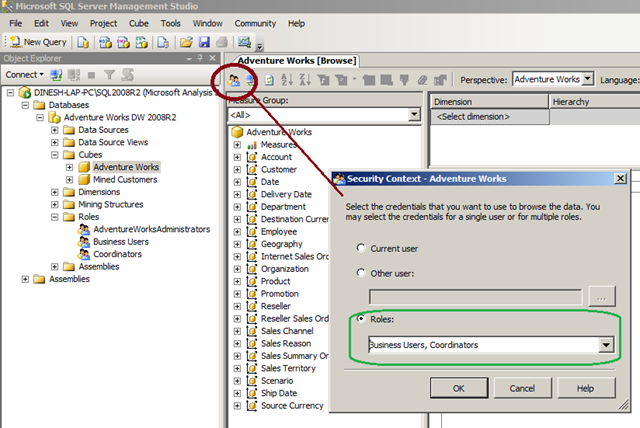Viewport: 640px width, 428px height.
Task: Open the Perspective dropdown list
Action: [587, 79]
